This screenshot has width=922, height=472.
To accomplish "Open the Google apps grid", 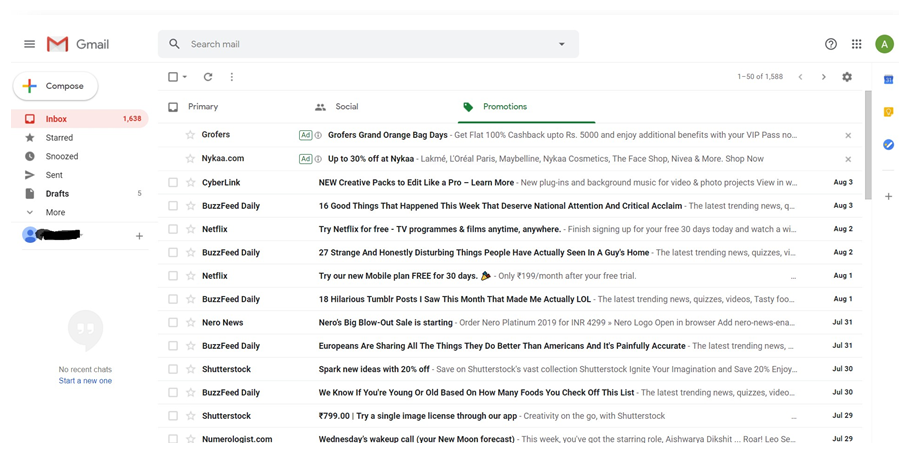I will coord(857,44).
